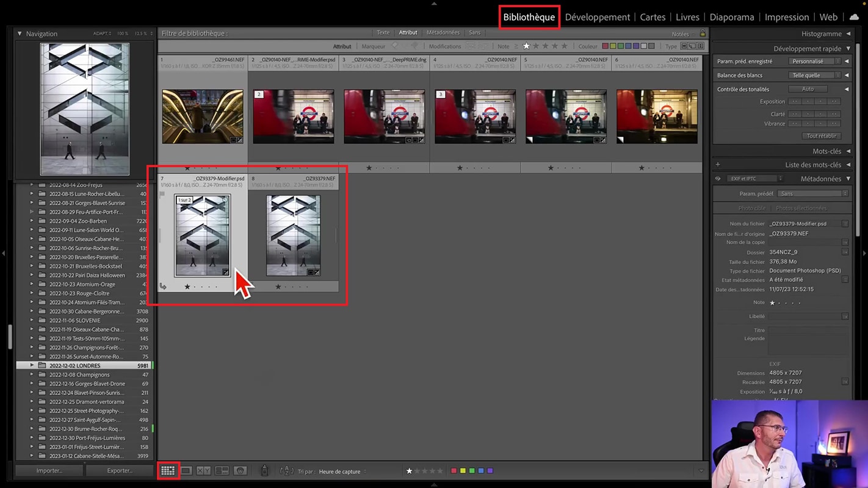Enable Attribut filter in library filter bar
This screenshot has height=488, width=868.
point(408,33)
